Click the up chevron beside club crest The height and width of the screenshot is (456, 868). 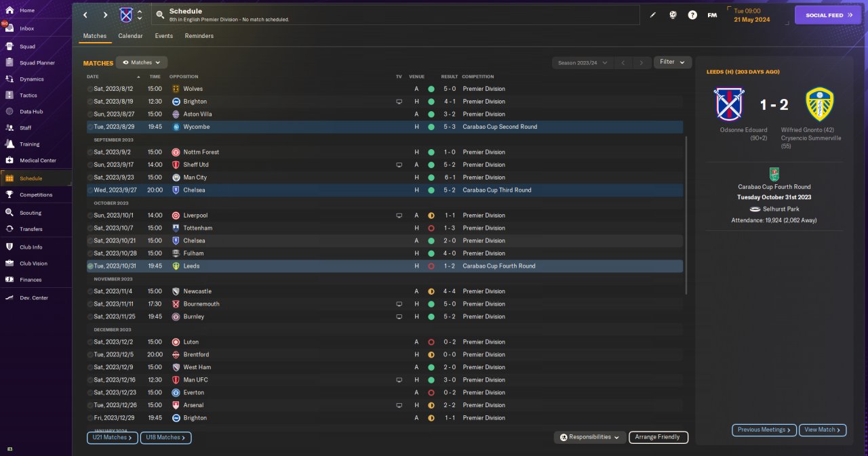pyautogui.click(x=140, y=12)
